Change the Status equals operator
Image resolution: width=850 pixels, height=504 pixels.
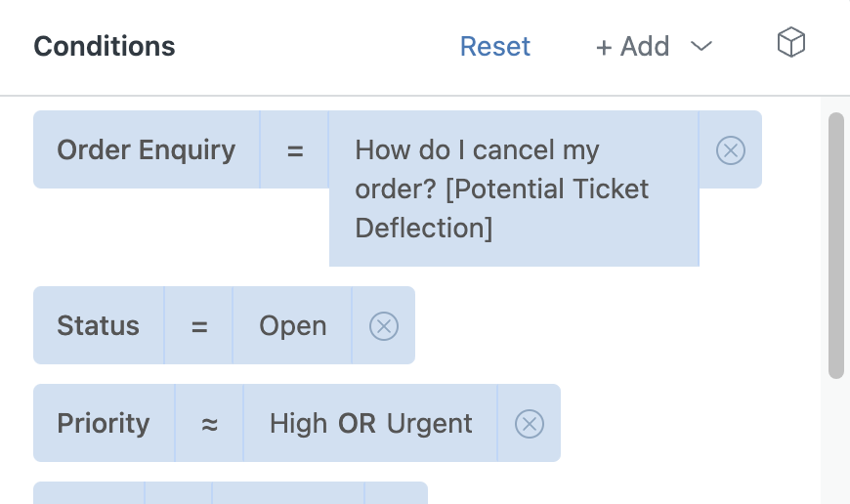198,325
